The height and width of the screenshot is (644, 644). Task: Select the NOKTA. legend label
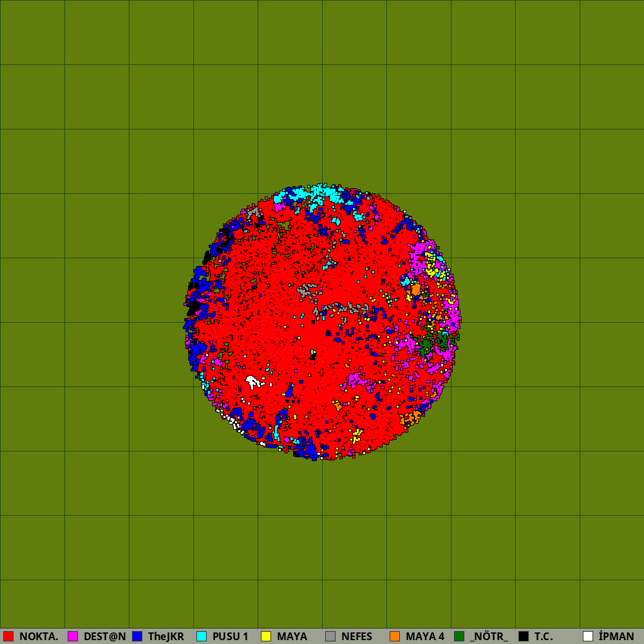click(x=39, y=637)
